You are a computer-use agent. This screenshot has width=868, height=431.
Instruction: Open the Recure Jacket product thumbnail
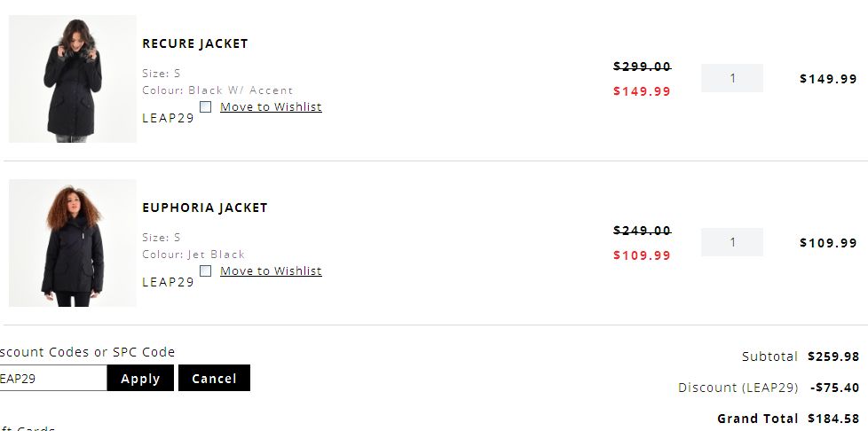pyautogui.click(x=73, y=79)
